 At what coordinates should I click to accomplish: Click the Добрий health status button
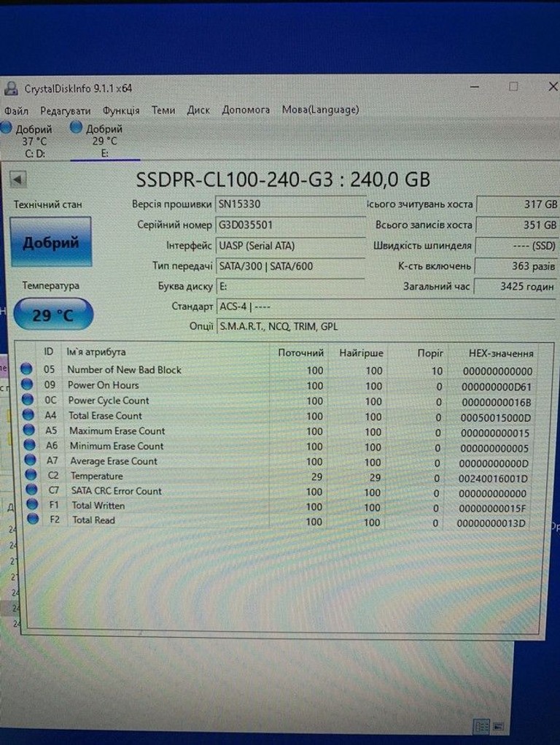[x=50, y=242]
